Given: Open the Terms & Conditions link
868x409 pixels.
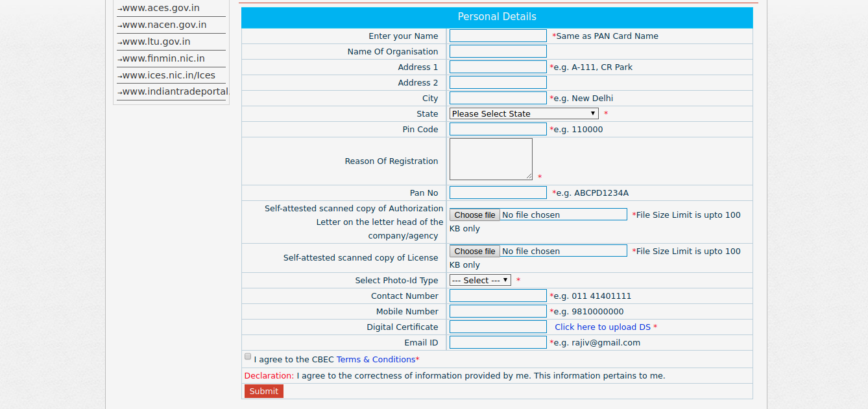Looking at the screenshot, I should tap(376, 359).
